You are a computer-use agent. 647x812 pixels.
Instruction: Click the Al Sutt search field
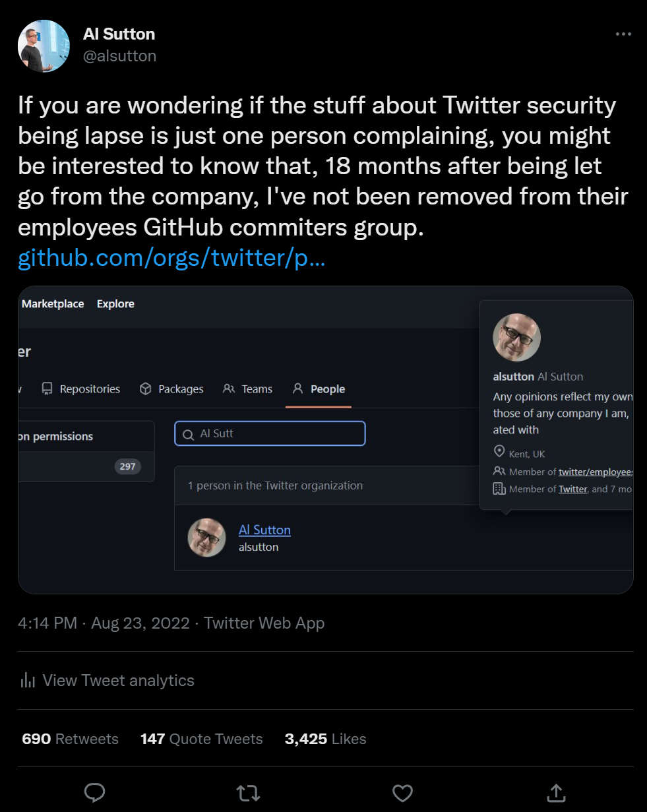(x=270, y=433)
